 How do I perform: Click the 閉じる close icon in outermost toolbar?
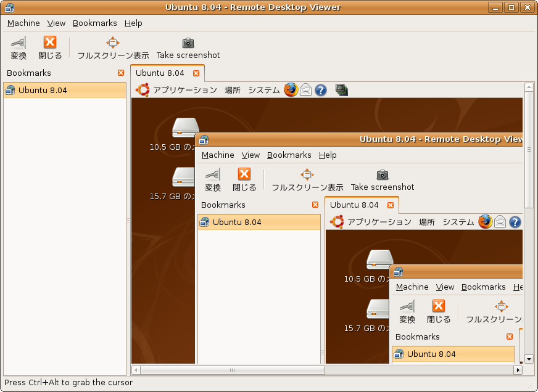50,42
